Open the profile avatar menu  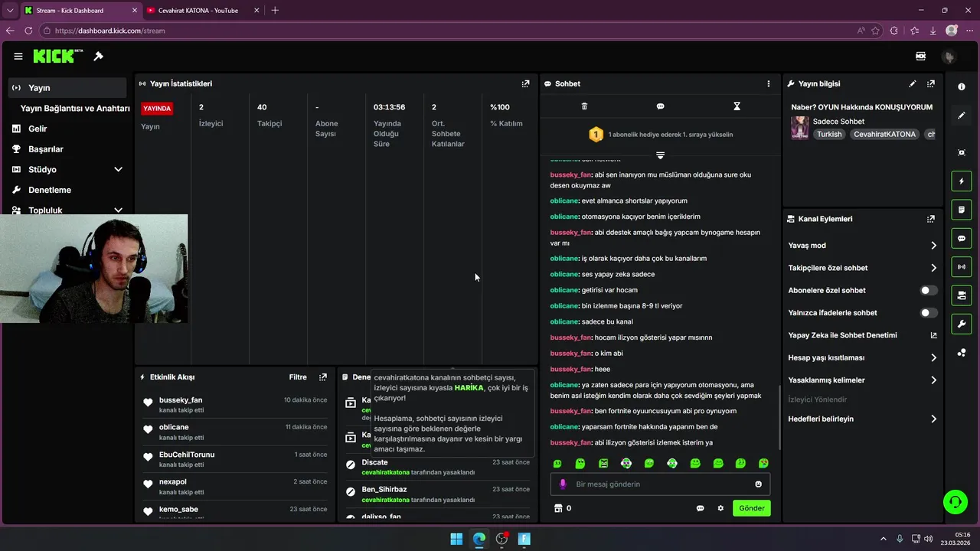coord(949,57)
